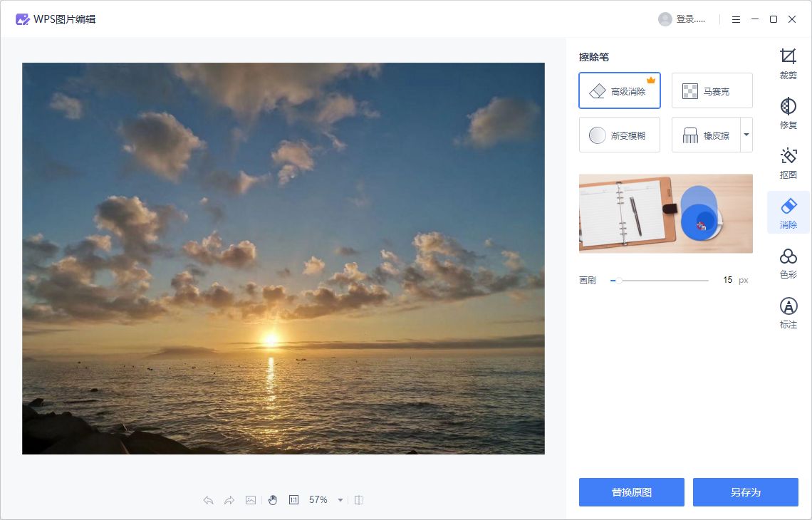Viewport: 812px width, 520px height.
Task: Click the undo arrow below the canvas
Action: pyautogui.click(x=209, y=500)
